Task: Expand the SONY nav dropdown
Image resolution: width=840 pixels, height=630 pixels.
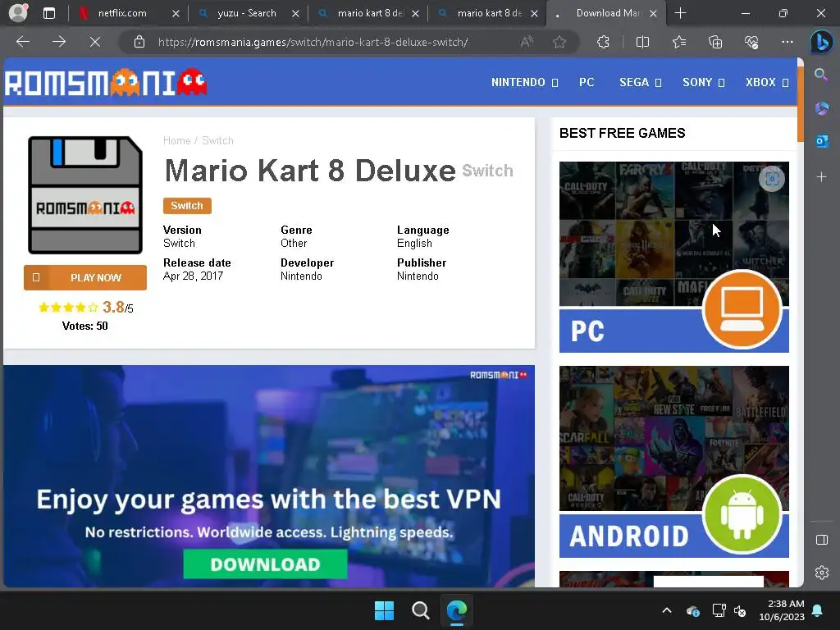Action: (703, 83)
